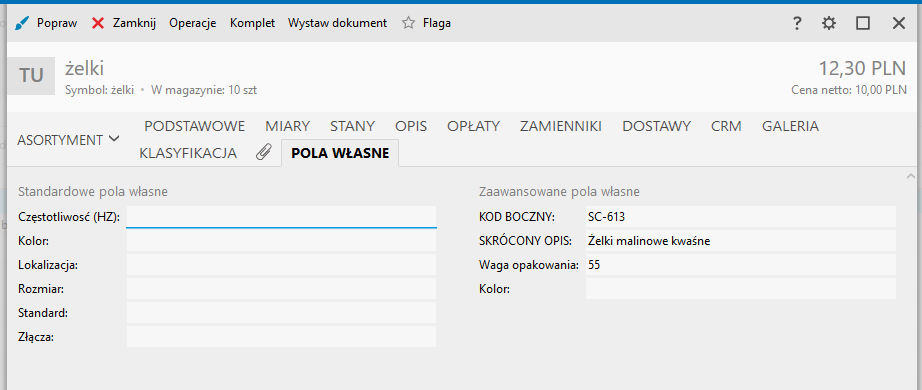Click the Standard input field
The height and width of the screenshot is (390, 922).
[x=281, y=313]
